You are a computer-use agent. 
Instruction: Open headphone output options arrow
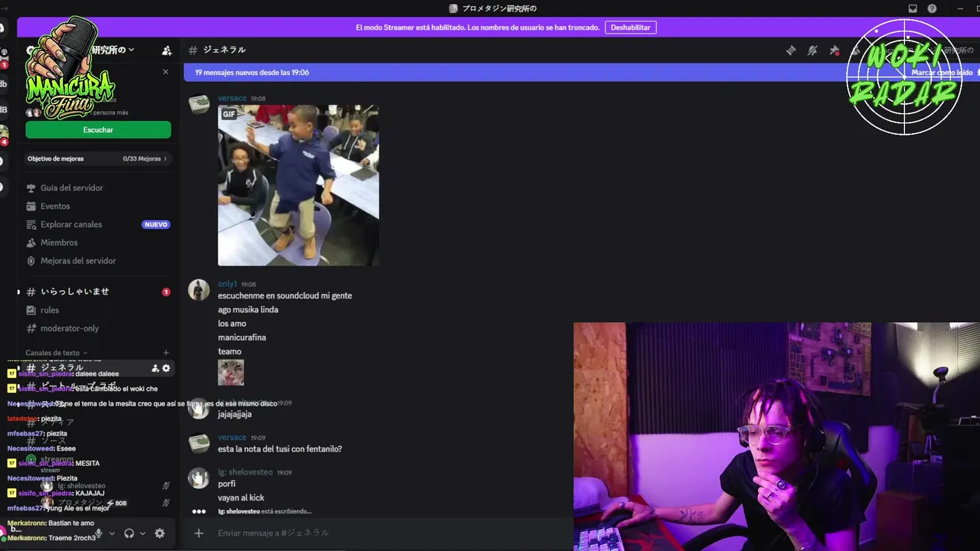[x=142, y=533]
